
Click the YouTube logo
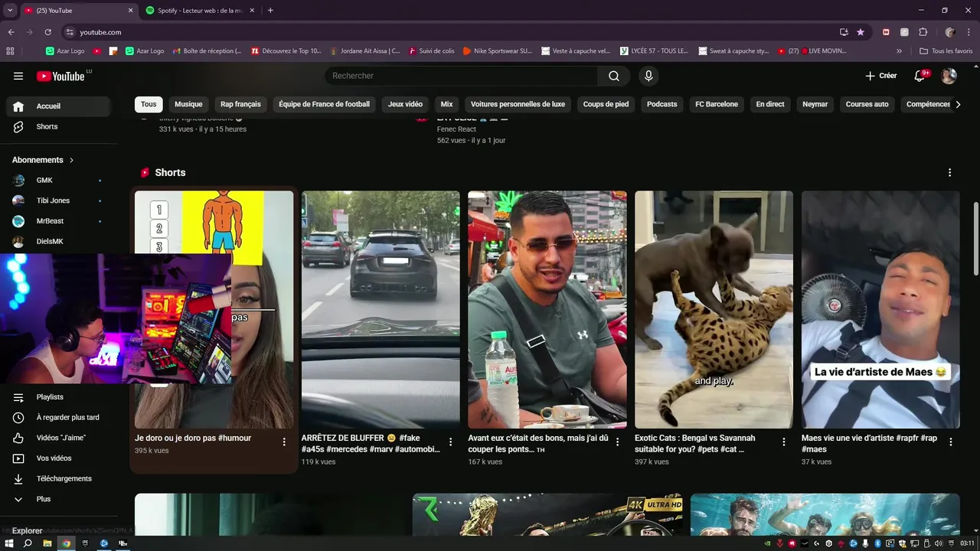(60, 76)
